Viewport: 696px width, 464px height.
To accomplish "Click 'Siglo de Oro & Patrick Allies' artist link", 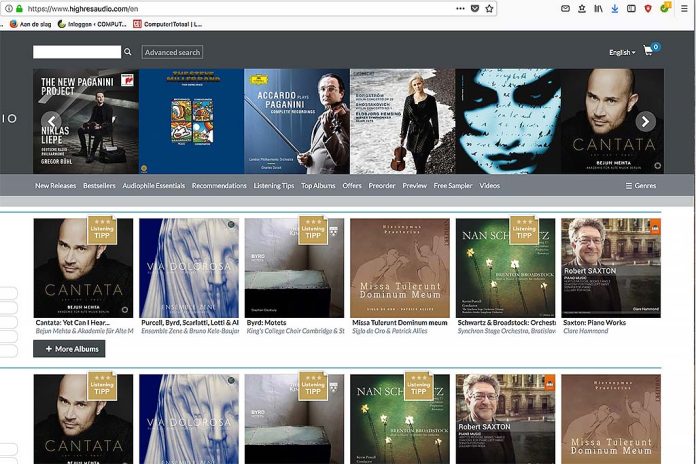I will [x=390, y=331].
